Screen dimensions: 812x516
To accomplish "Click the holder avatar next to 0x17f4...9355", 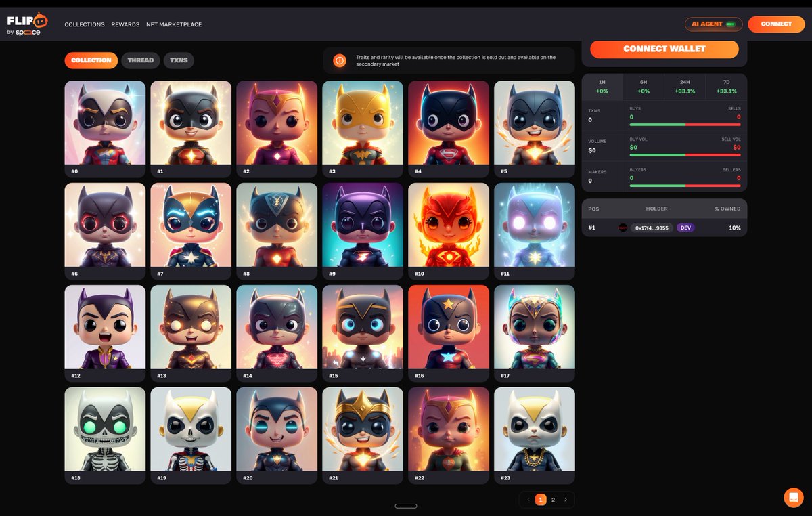I will 623,228.
